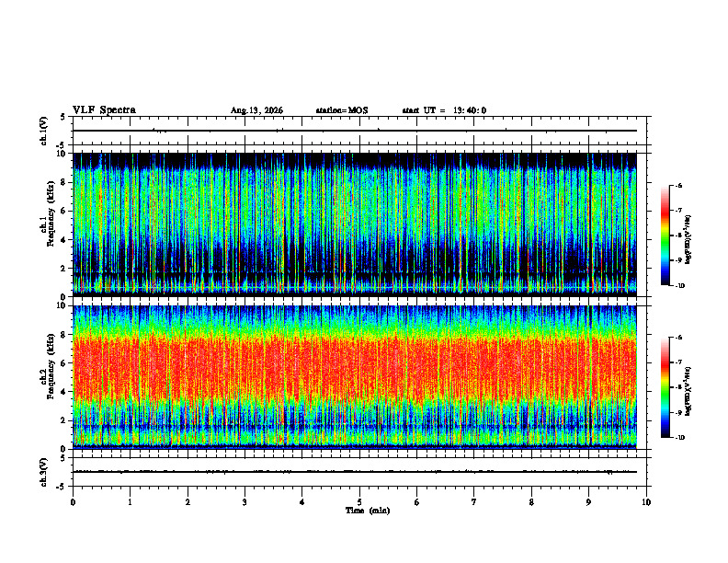This screenshot has width=728, height=563.
Task: Click the date text "Aug.13, 2026"
Action: tap(256, 110)
